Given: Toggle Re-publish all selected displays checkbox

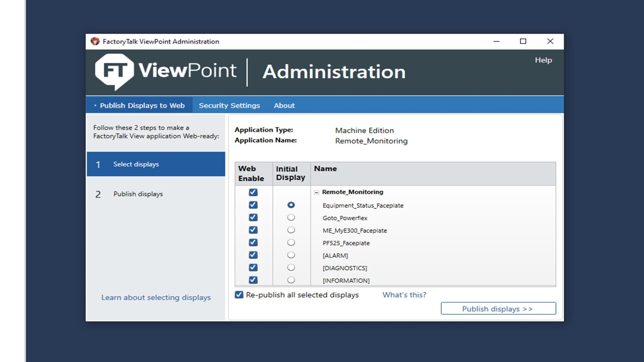Looking at the screenshot, I should tap(239, 295).
